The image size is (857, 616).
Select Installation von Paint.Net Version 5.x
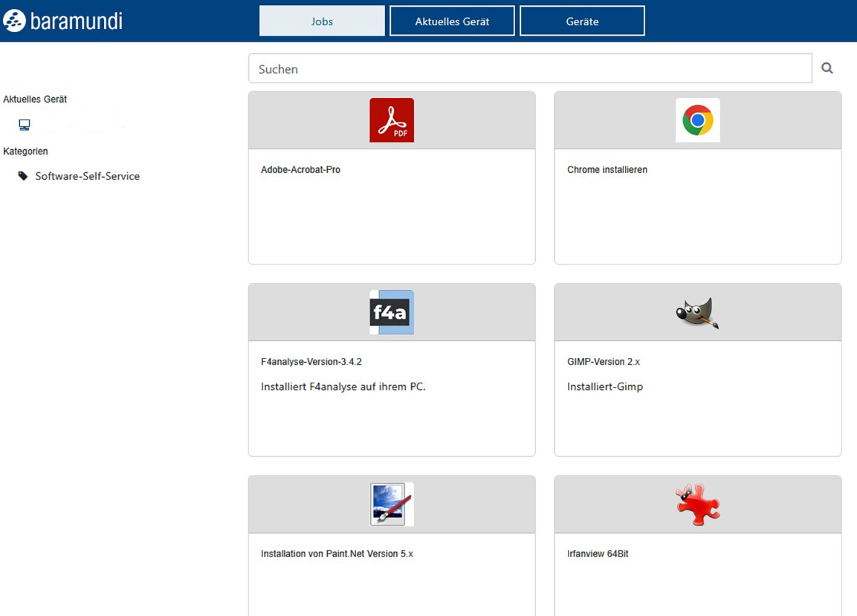pyautogui.click(x=337, y=553)
